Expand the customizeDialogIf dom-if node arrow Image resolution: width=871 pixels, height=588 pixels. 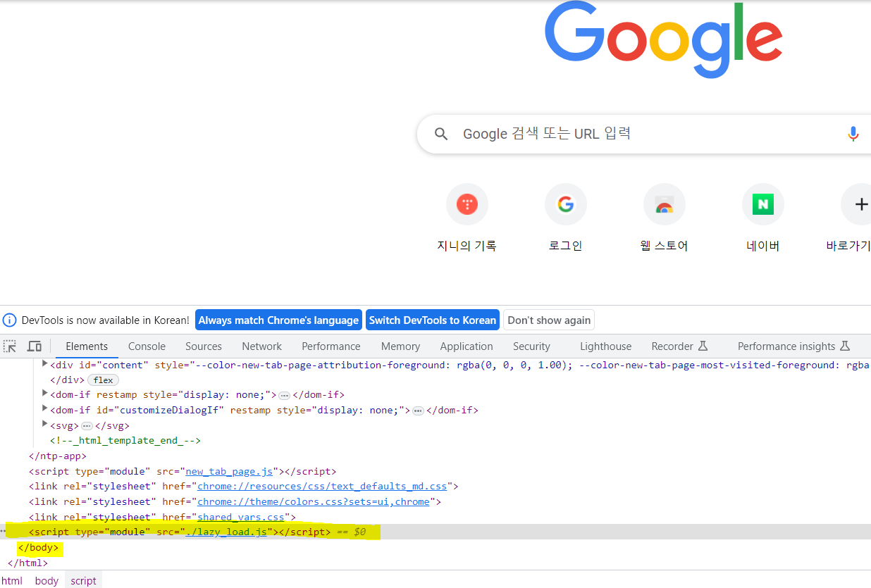click(x=45, y=409)
